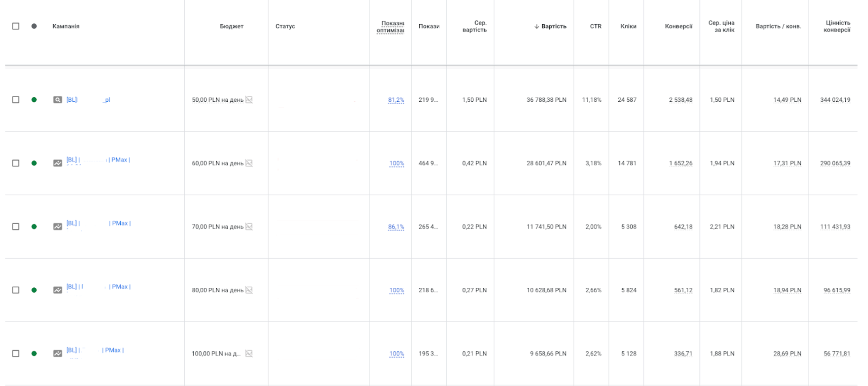Image resolution: width=868 pixels, height=386 pixels.
Task: Click the gray status dot in the header
Action: click(x=34, y=26)
